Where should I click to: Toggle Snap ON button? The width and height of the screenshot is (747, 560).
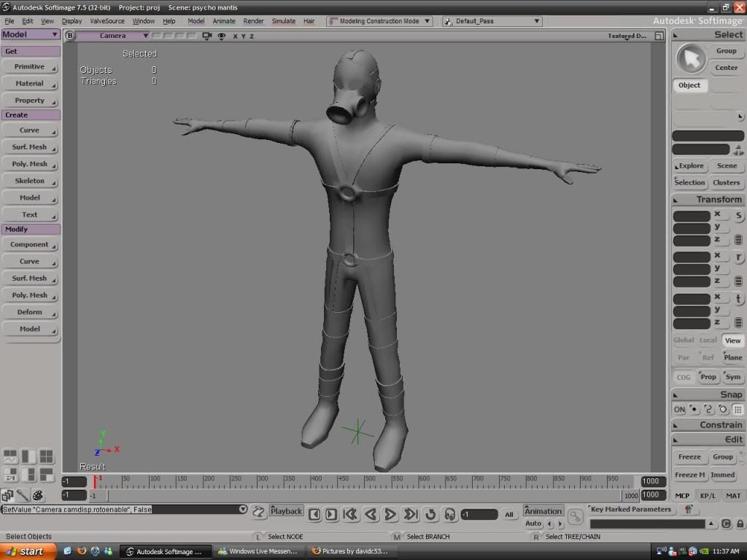(x=679, y=409)
